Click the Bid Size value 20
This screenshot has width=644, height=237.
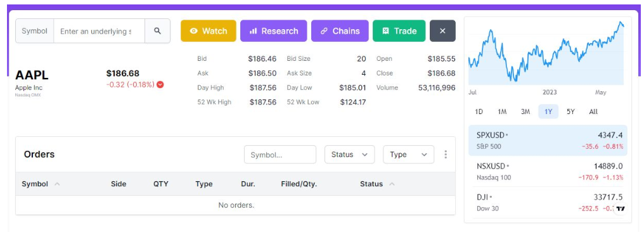coord(361,59)
